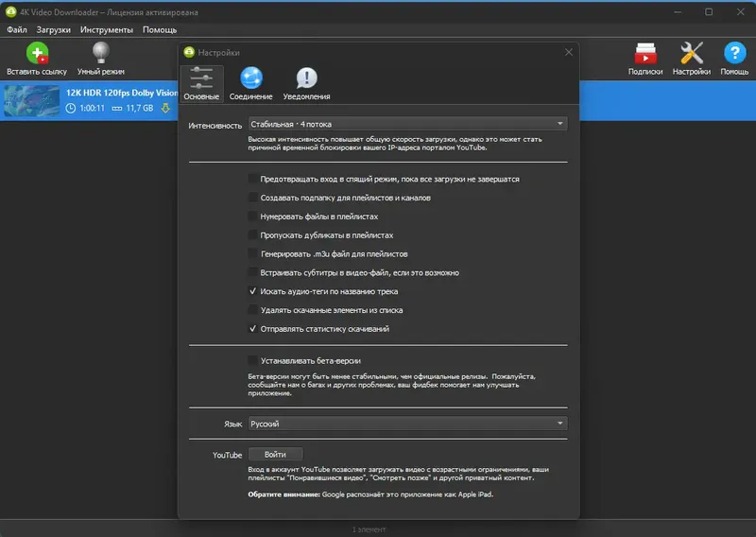The height and width of the screenshot is (537, 756).
Task: Click the Настройки dialog title icon
Action: (x=189, y=52)
